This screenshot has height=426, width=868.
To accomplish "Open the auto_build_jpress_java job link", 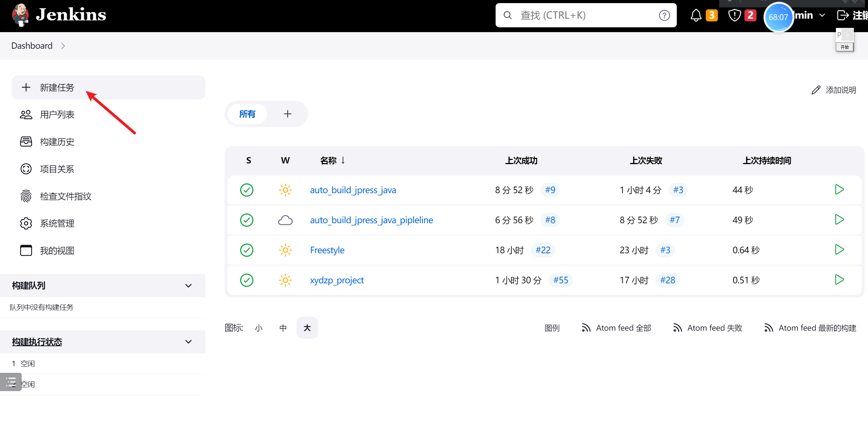I will click(x=353, y=190).
